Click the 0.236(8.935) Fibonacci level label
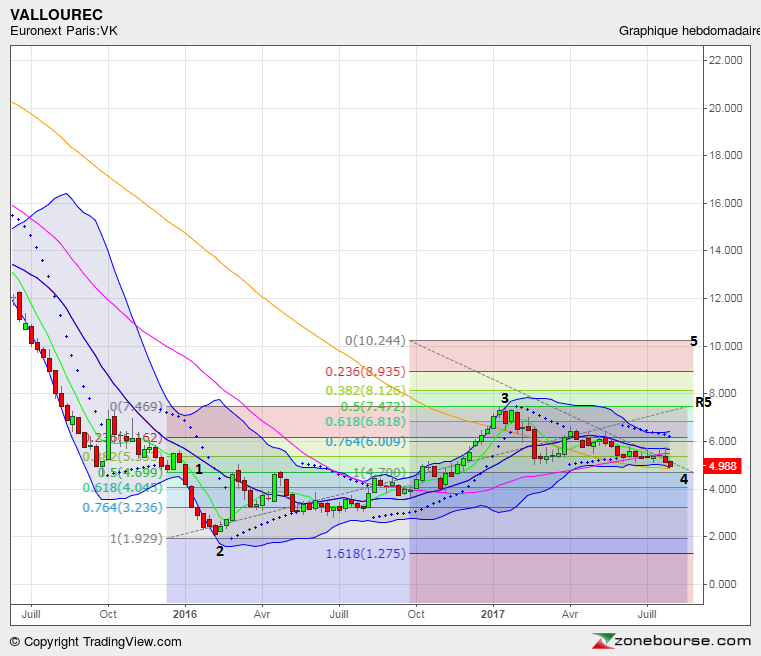This screenshot has width=761, height=656. pyautogui.click(x=365, y=372)
